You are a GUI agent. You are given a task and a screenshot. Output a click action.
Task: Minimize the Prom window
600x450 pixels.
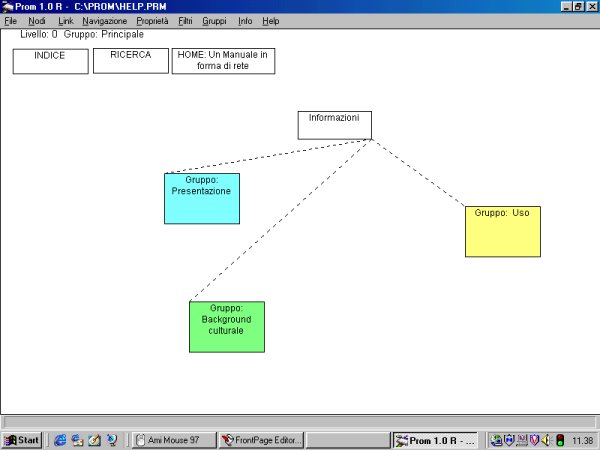(567, 7)
